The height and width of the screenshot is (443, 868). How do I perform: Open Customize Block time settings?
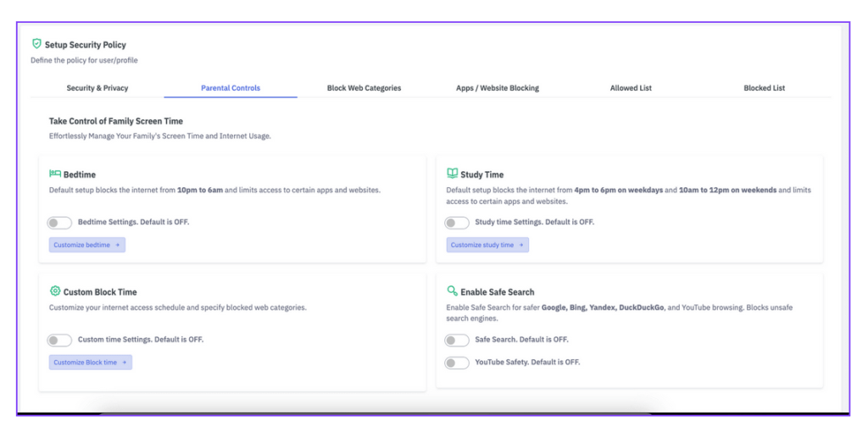coord(90,363)
